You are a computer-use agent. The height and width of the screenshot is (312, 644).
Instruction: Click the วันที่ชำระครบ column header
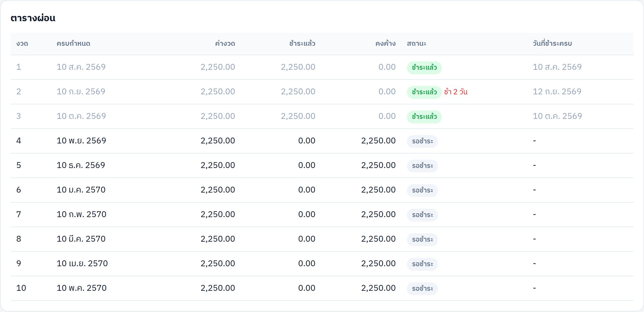pyautogui.click(x=552, y=44)
